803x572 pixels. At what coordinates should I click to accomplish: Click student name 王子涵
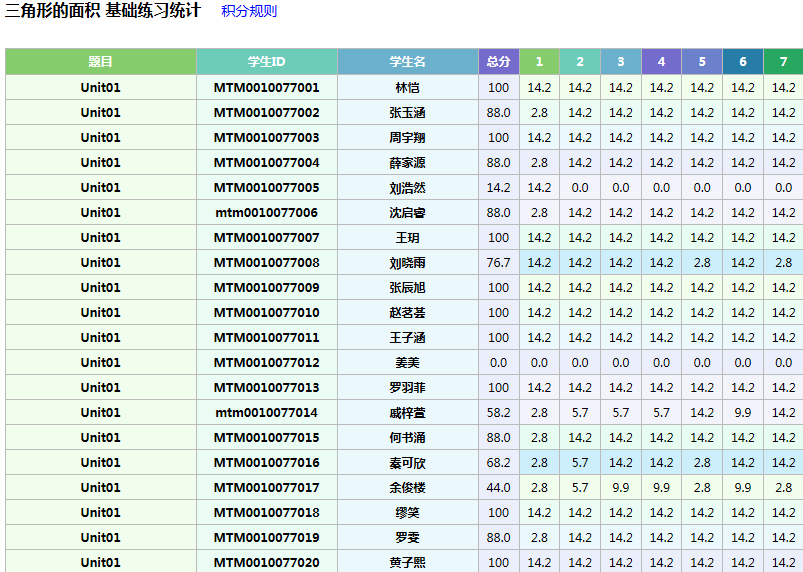point(408,338)
